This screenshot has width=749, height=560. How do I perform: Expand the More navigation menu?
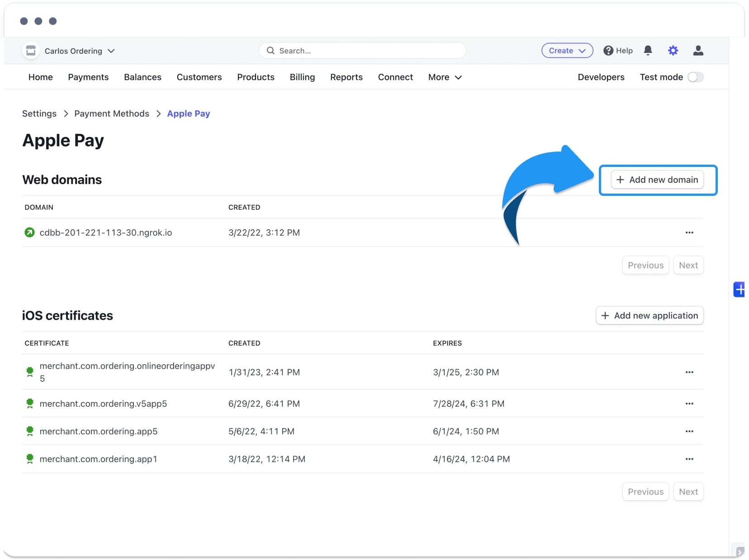coord(445,77)
